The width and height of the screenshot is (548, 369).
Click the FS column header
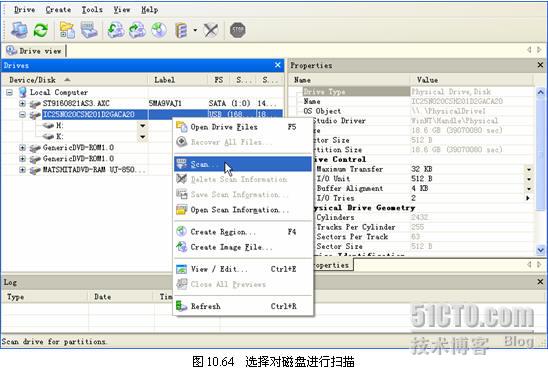tap(218, 80)
